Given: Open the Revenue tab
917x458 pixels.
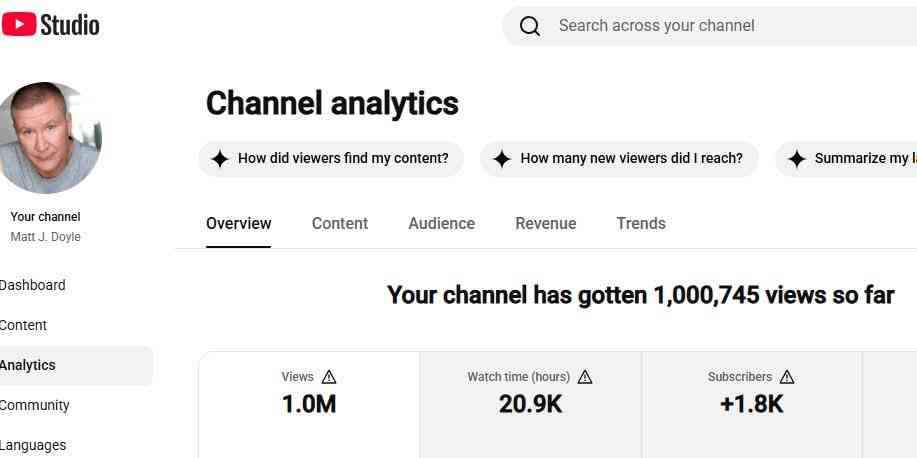Looking at the screenshot, I should [x=546, y=223].
